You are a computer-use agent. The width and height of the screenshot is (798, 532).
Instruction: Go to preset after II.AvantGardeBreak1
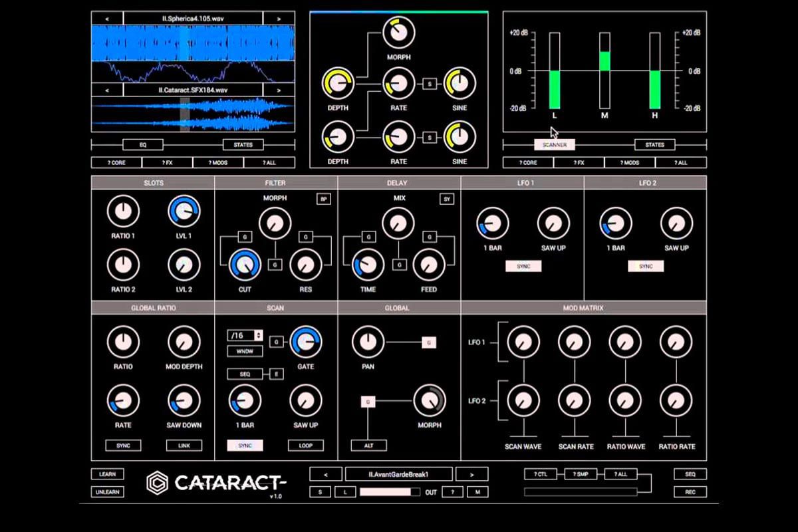click(x=473, y=474)
